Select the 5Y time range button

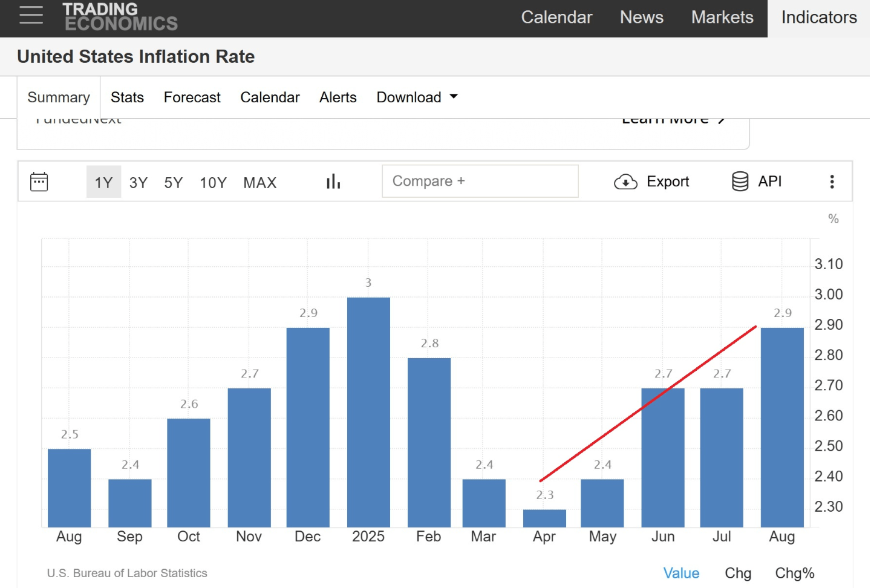click(x=173, y=182)
